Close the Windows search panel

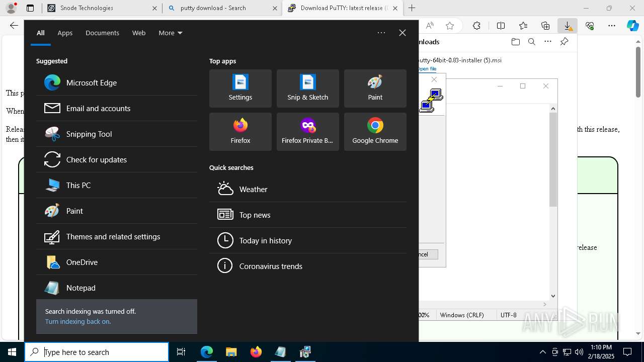coord(403,33)
